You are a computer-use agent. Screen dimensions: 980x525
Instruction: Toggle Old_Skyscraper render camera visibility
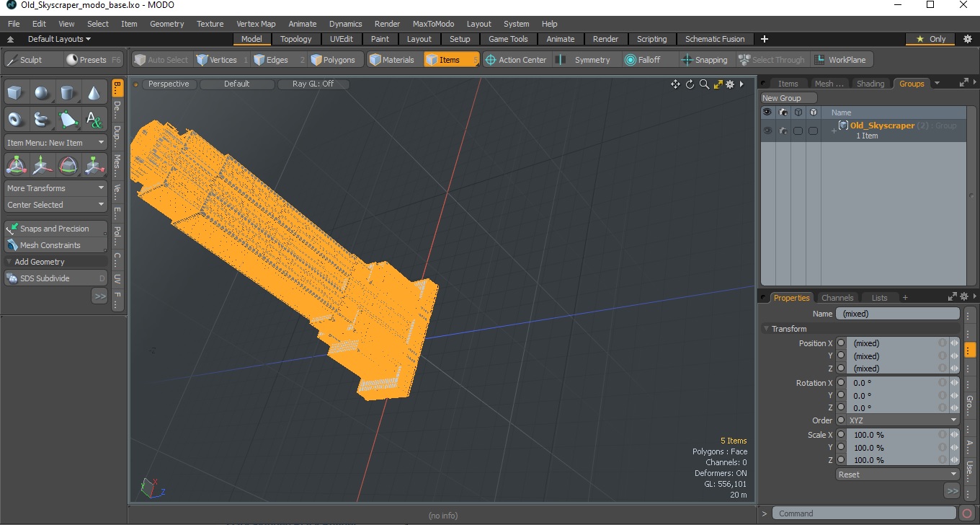[783, 131]
